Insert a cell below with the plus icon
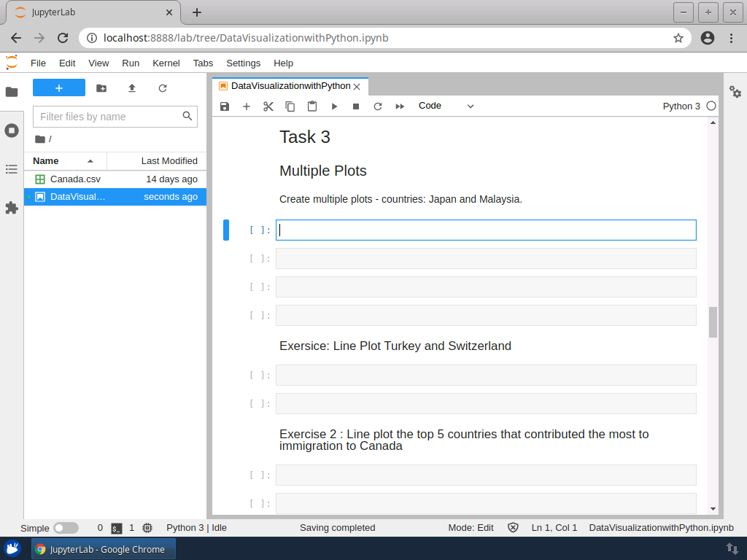The image size is (747, 560). tap(247, 106)
